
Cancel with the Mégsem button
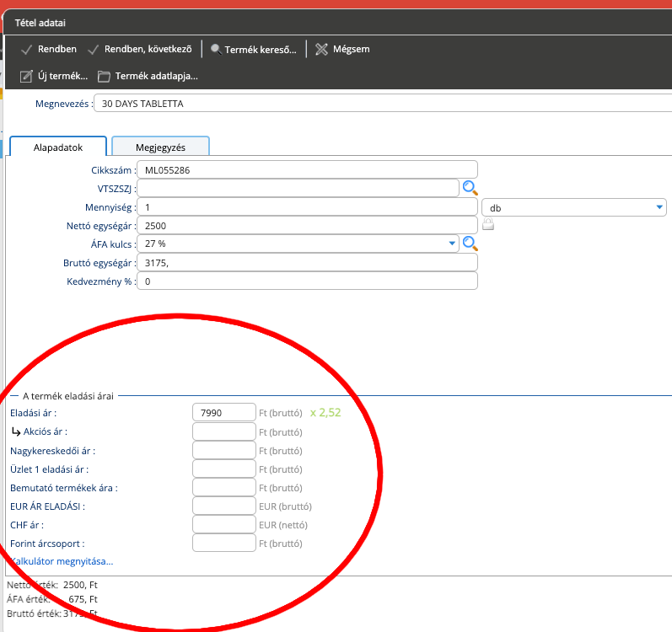coord(342,49)
